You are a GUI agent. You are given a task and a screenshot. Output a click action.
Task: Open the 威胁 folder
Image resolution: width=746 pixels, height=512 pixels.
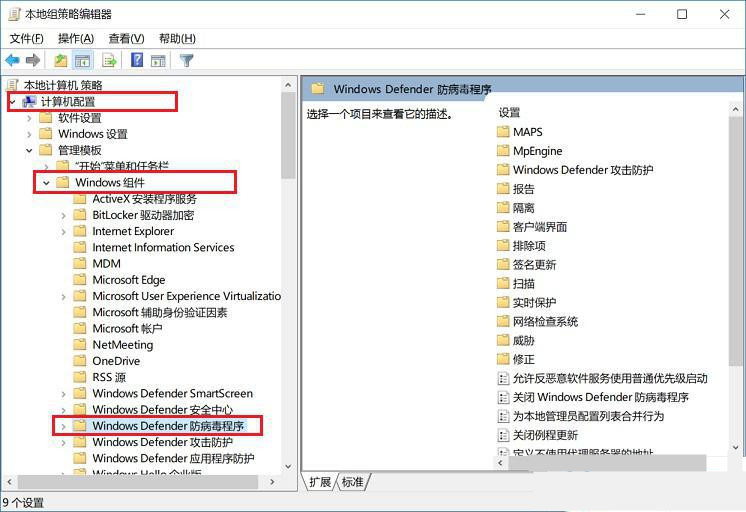[x=516, y=341]
